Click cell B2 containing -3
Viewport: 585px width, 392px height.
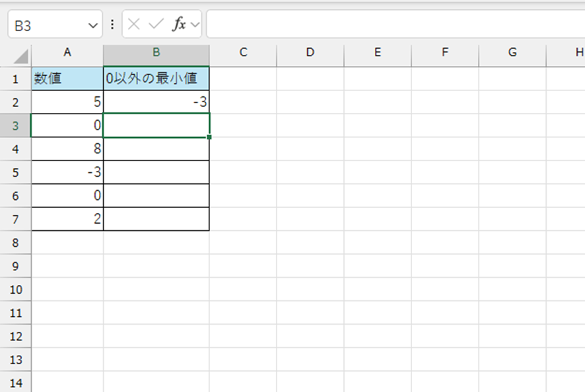pyautogui.click(x=156, y=102)
